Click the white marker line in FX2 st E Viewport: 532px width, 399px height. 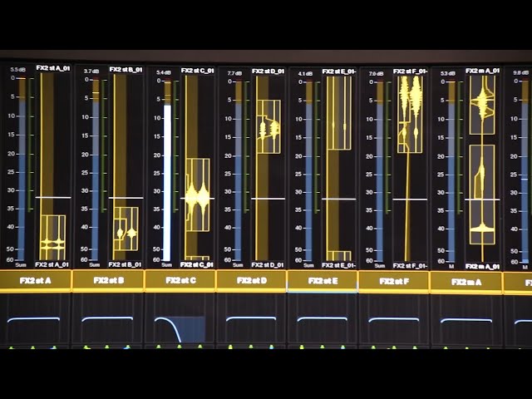click(x=338, y=199)
